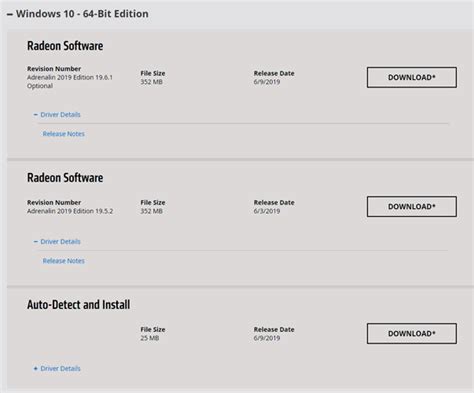Download Adrenalin 2019 Edition 19.6.1 Optional driver
This screenshot has height=393, width=474.
click(412, 77)
